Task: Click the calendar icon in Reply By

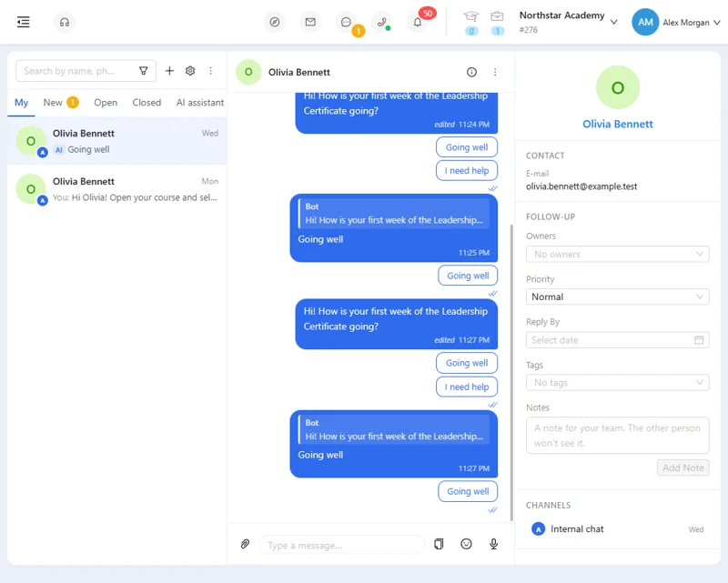Action: pos(699,340)
